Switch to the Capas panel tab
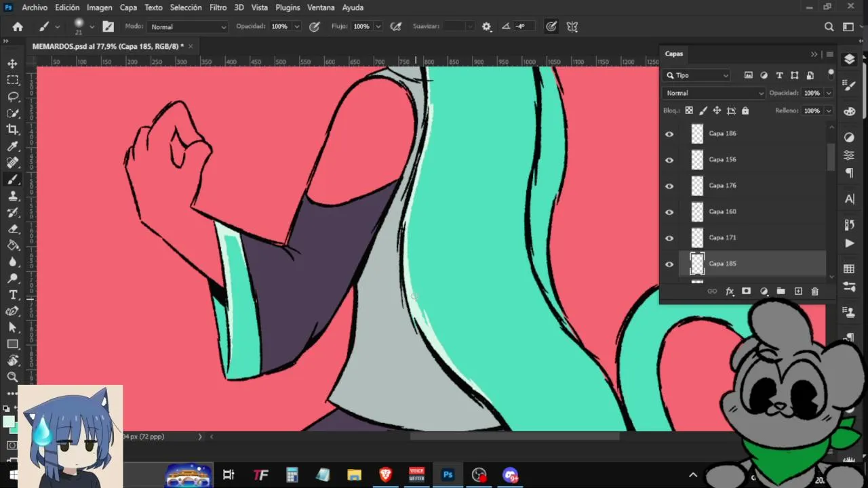Screen dimensions: 868x488 click(674, 54)
